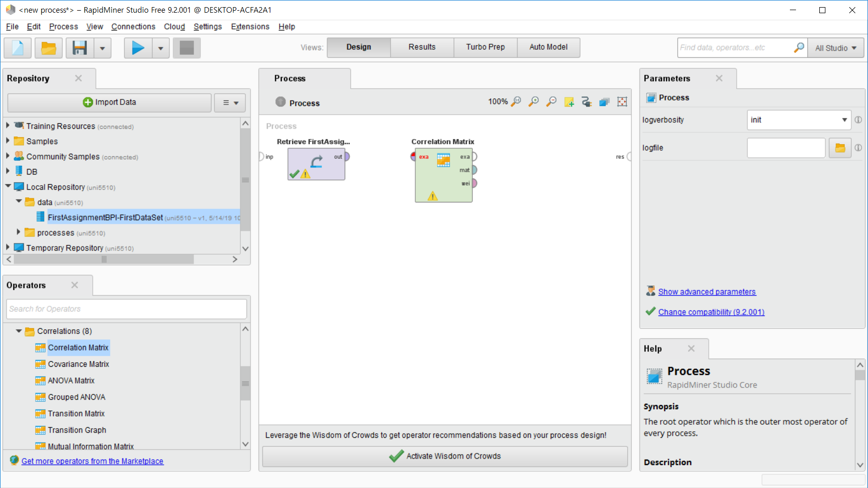Switch to the Results view

(422, 47)
